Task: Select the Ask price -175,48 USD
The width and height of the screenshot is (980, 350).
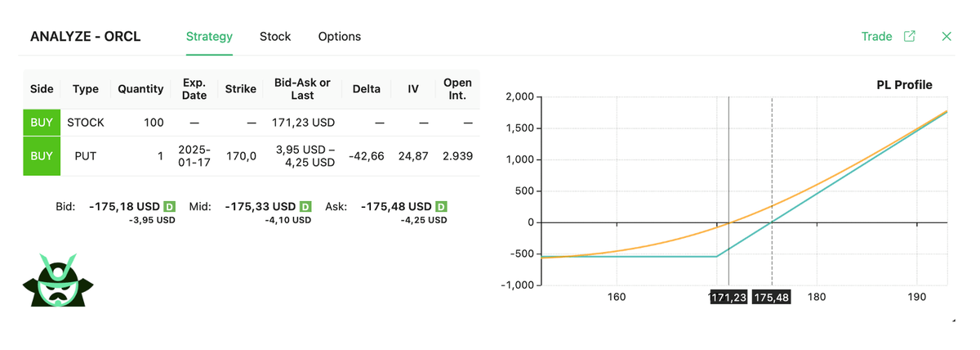Action: click(395, 207)
